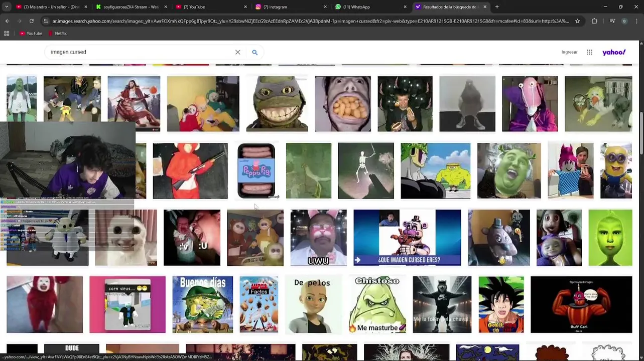Click the address bar URL
This screenshot has height=361, width=644.
pyautogui.click(x=310, y=21)
